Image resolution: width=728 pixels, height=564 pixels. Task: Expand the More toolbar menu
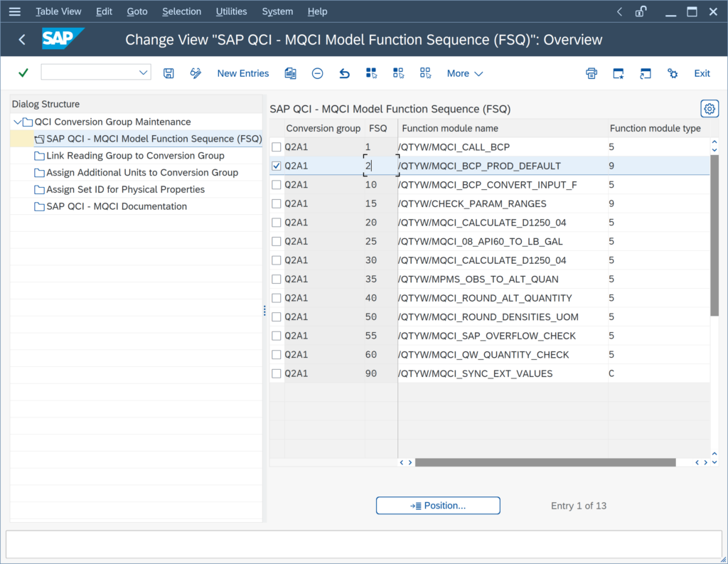point(465,73)
